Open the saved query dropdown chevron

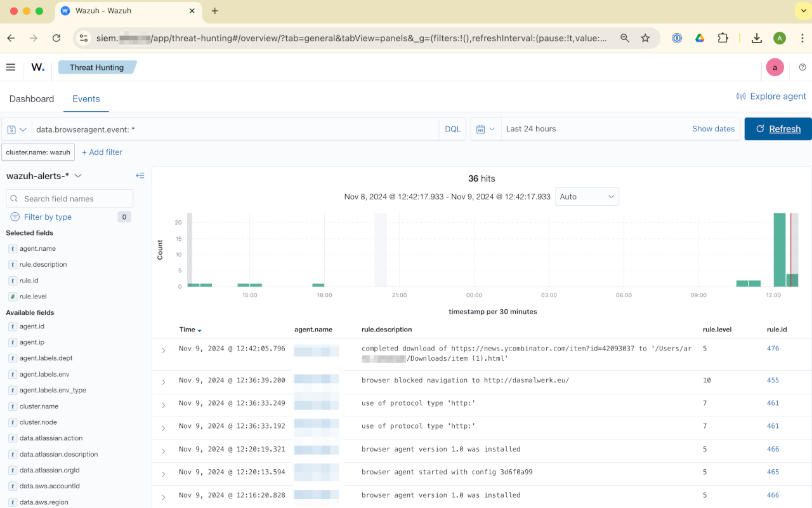(x=24, y=128)
